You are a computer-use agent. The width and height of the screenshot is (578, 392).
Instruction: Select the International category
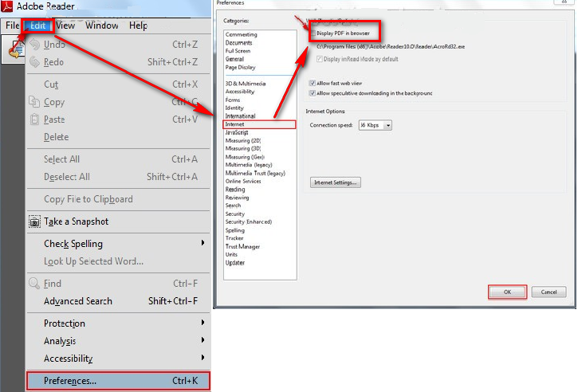click(x=240, y=116)
